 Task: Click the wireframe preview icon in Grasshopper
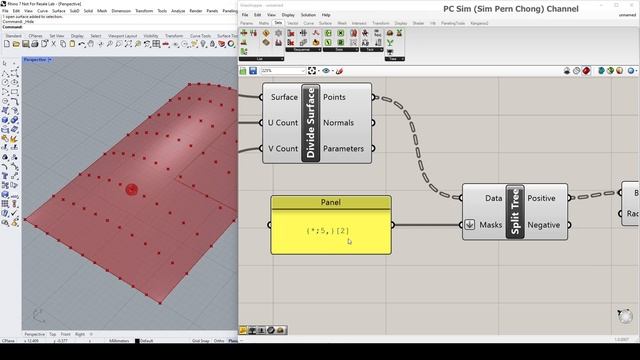point(576,71)
